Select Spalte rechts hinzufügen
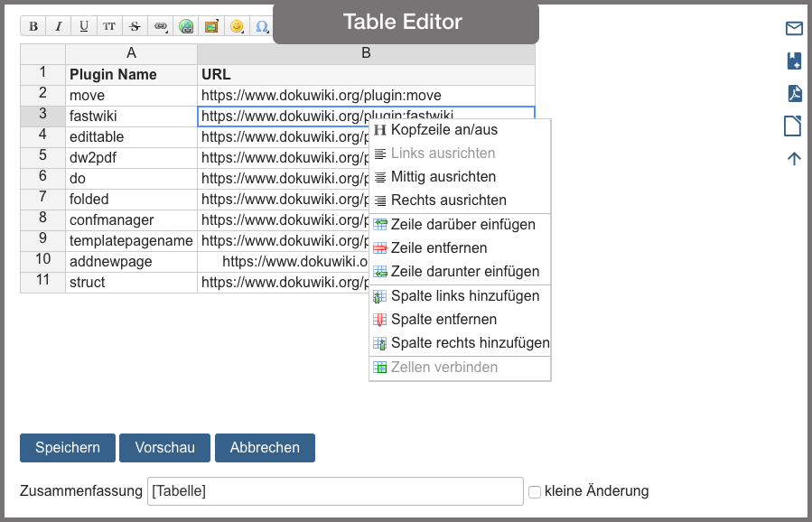Image resolution: width=812 pixels, height=522 pixels. click(460, 343)
